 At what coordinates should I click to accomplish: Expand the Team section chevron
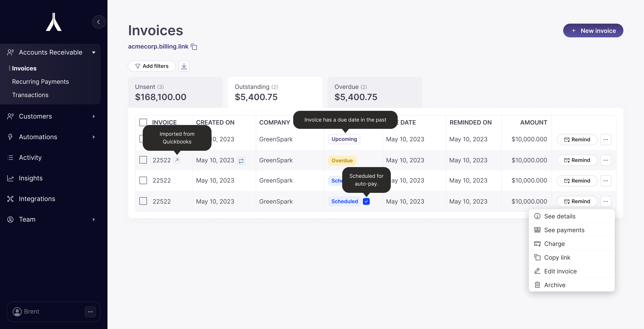click(x=93, y=219)
